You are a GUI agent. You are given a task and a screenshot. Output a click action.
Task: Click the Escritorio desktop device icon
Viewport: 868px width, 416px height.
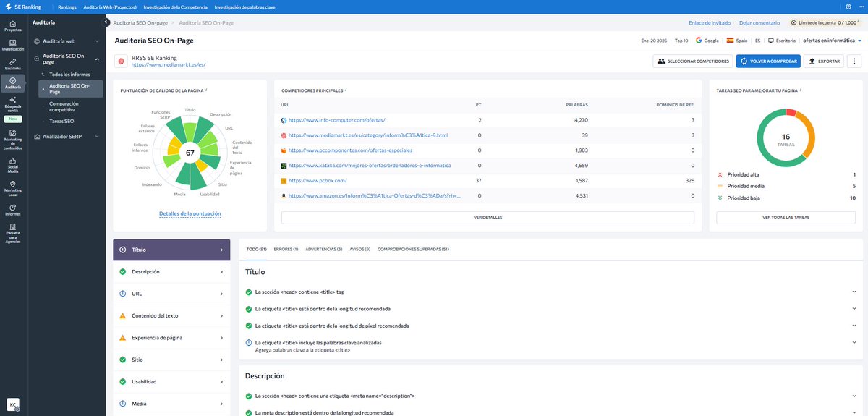[x=771, y=41]
